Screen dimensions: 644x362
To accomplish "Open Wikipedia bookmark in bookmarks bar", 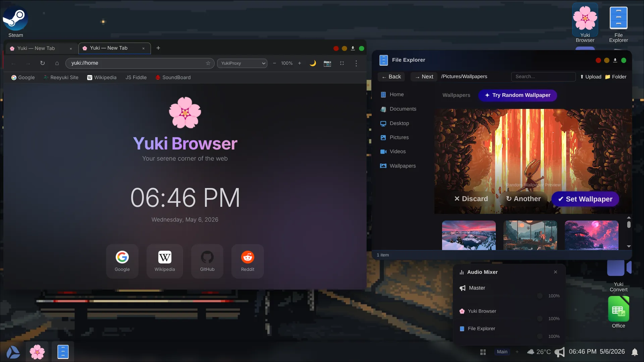I will (x=102, y=77).
